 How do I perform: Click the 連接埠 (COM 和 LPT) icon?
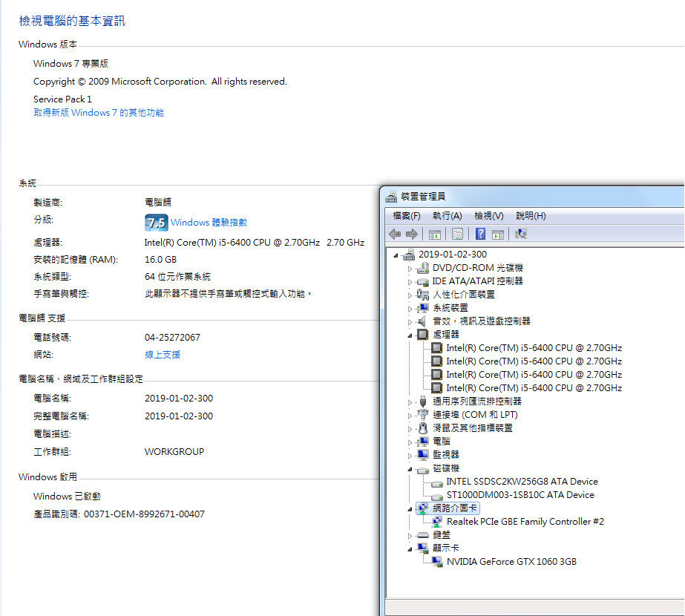click(x=423, y=415)
